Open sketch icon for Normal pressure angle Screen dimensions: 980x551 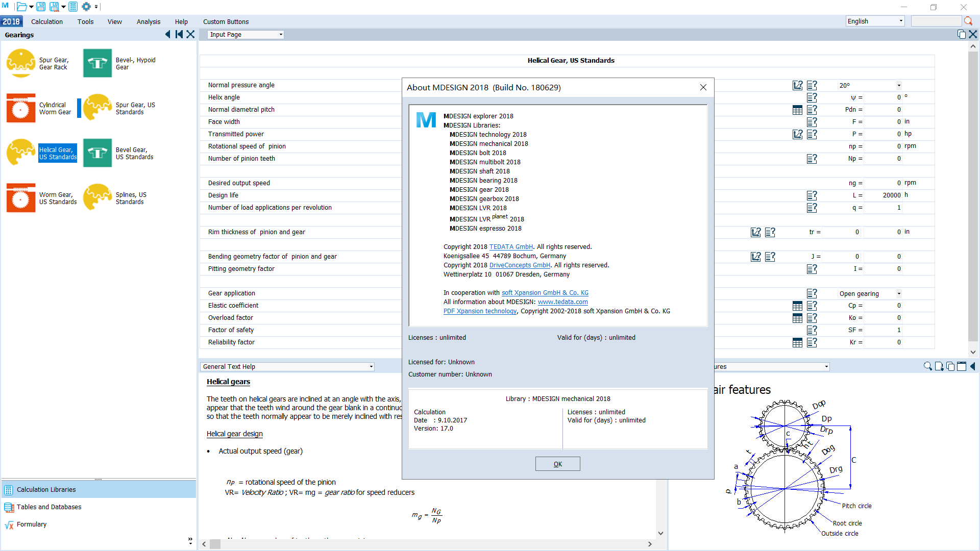797,85
